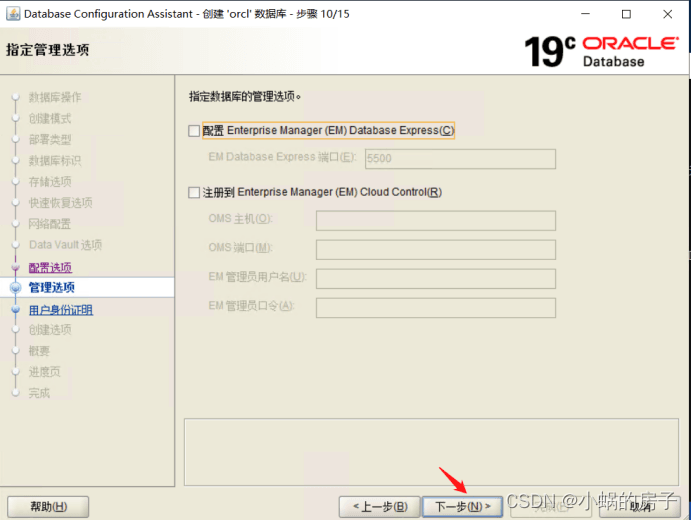
Task: Cancel the wizard with the 取消 button
Action: [x=639, y=506]
